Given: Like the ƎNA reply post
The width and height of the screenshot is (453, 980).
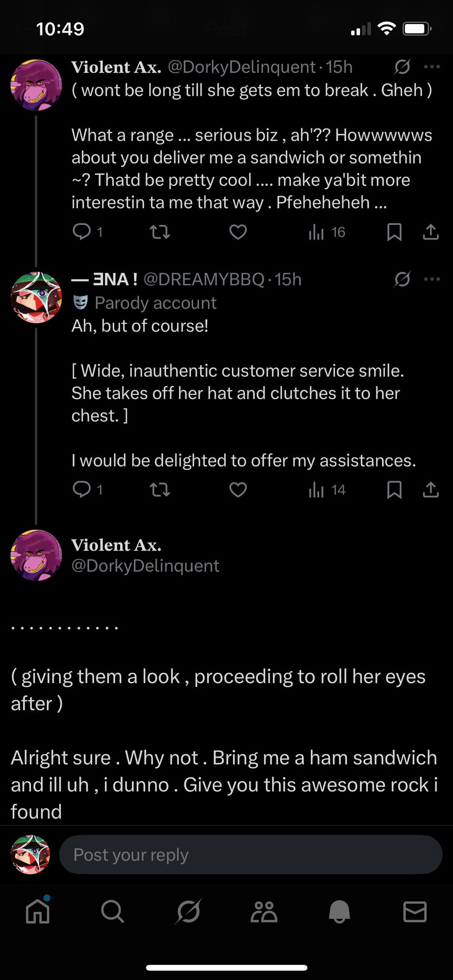Looking at the screenshot, I should (238, 490).
